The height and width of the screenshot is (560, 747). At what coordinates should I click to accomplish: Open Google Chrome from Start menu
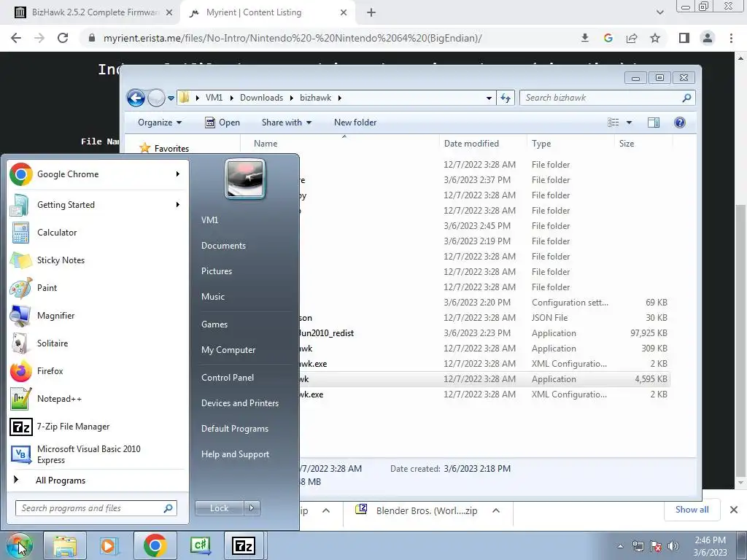point(96,174)
